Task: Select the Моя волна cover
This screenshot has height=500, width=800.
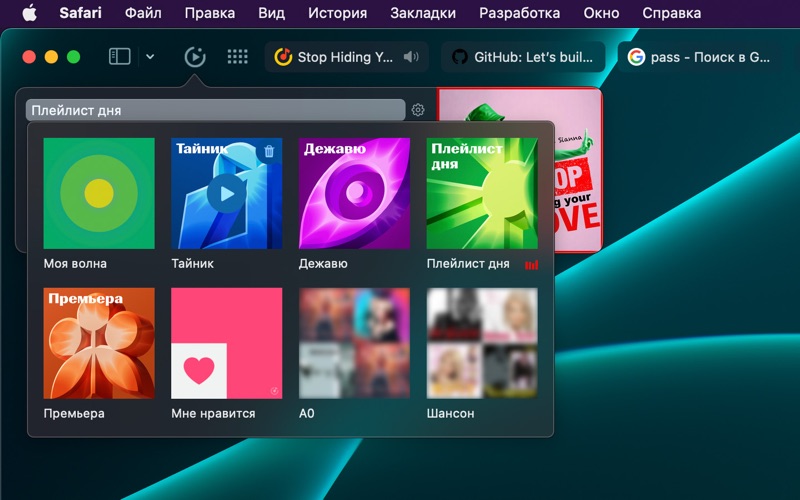Action: [99, 193]
